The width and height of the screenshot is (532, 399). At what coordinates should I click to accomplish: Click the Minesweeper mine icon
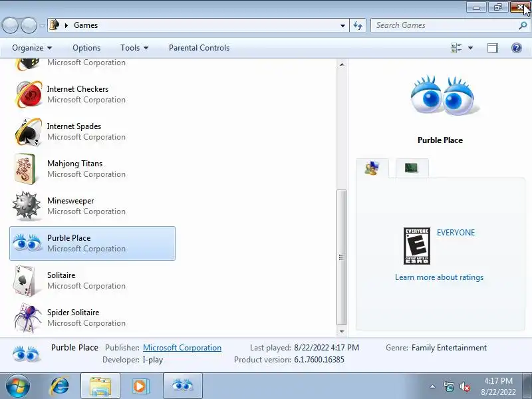[27, 205]
